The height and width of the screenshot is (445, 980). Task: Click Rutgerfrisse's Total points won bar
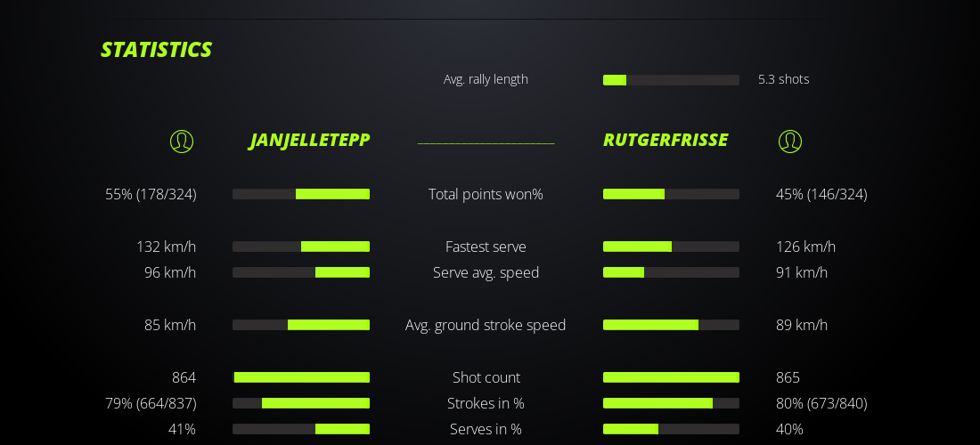click(671, 194)
